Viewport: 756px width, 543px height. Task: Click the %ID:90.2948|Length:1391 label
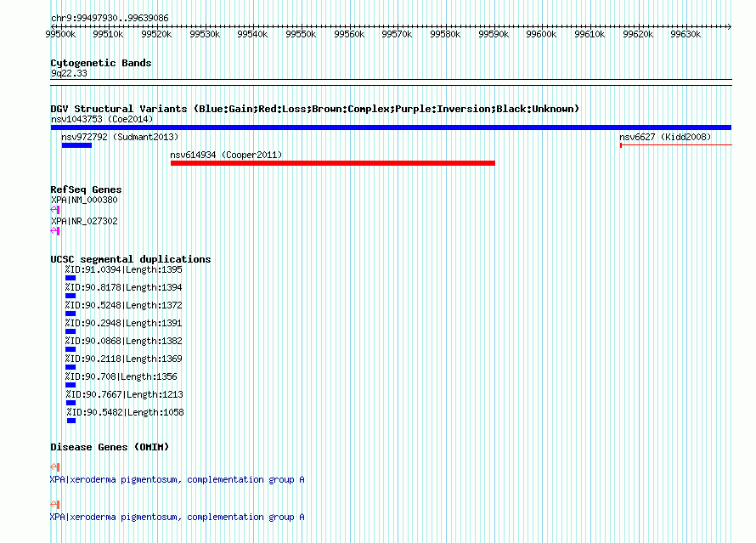pos(124,323)
